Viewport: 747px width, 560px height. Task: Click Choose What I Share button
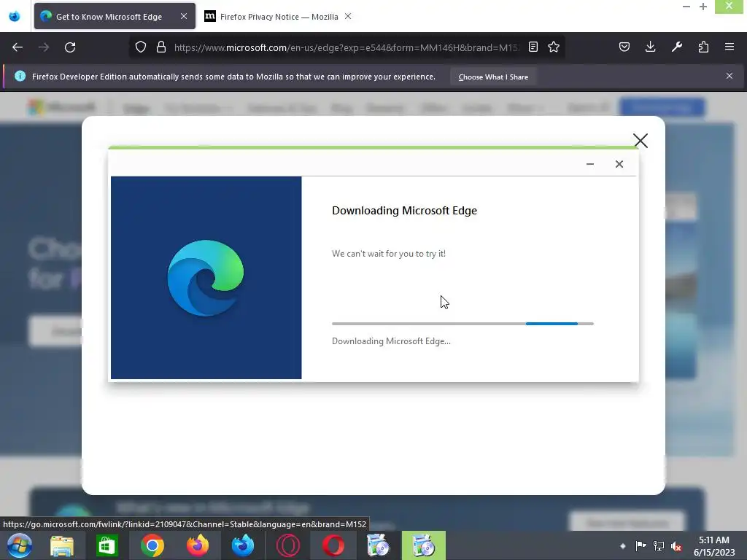click(493, 77)
